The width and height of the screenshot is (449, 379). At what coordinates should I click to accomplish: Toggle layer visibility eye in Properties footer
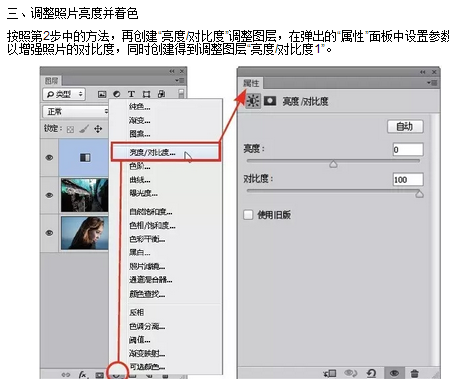click(395, 373)
